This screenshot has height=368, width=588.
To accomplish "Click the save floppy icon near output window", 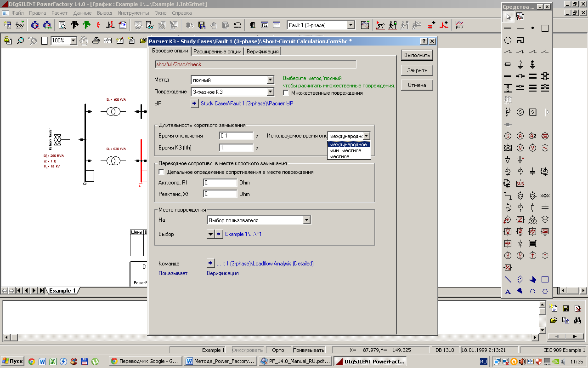I will [x=566, y=308].
